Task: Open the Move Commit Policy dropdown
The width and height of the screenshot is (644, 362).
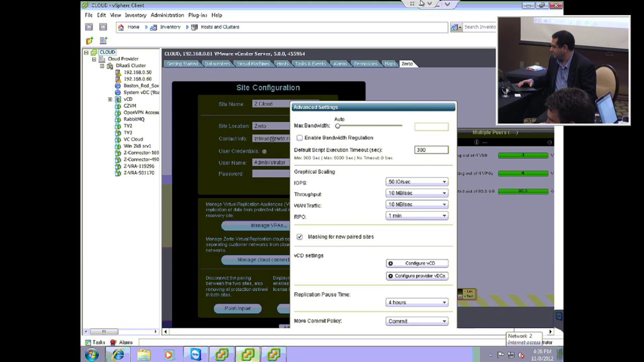Action: 417,321
